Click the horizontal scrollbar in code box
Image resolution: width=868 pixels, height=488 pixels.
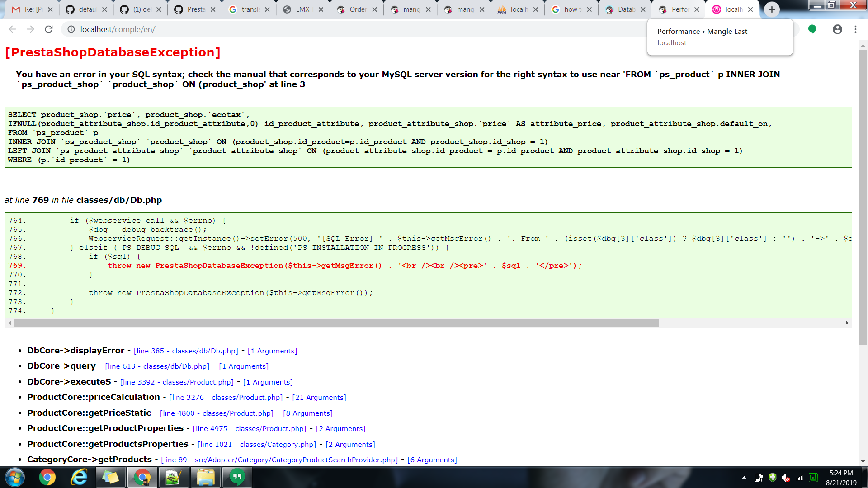(x=336, y=323)
